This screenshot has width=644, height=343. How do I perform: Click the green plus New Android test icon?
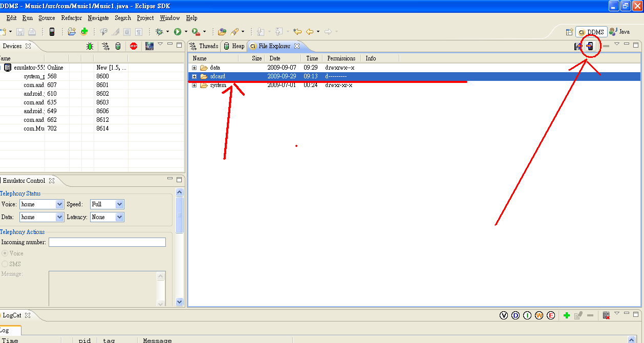tap(84, 32)
